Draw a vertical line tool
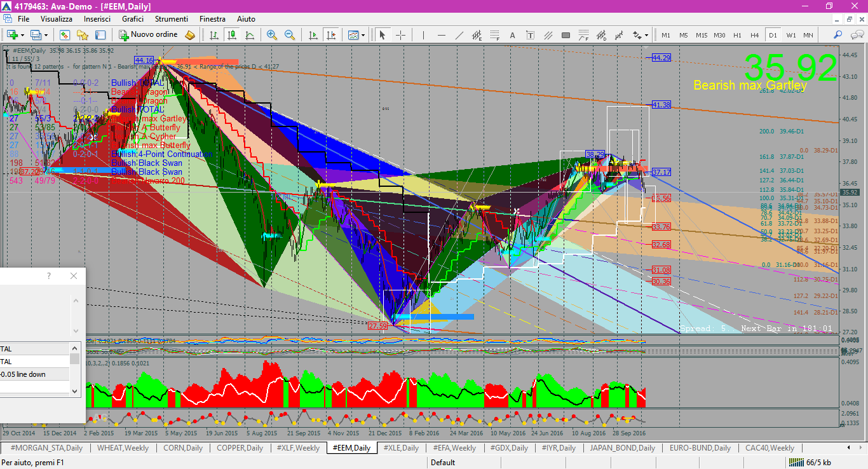Viewport: 868px width, 469px height. click(423, 35)
